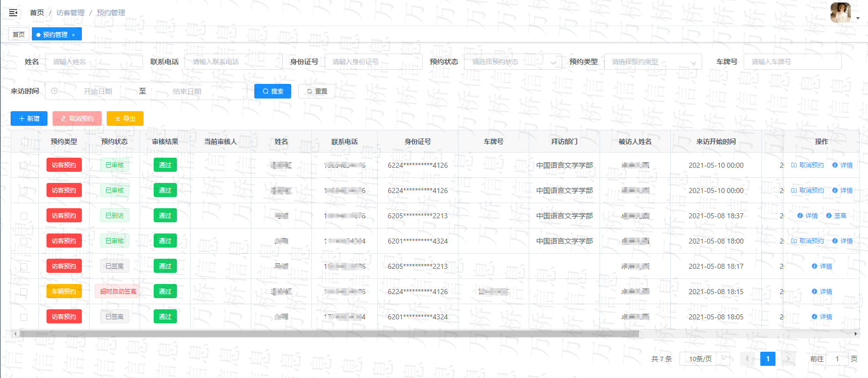Screen dimensions: 868x378
Task: Export records using the 导出 button
Action: (x=125, y=119)
